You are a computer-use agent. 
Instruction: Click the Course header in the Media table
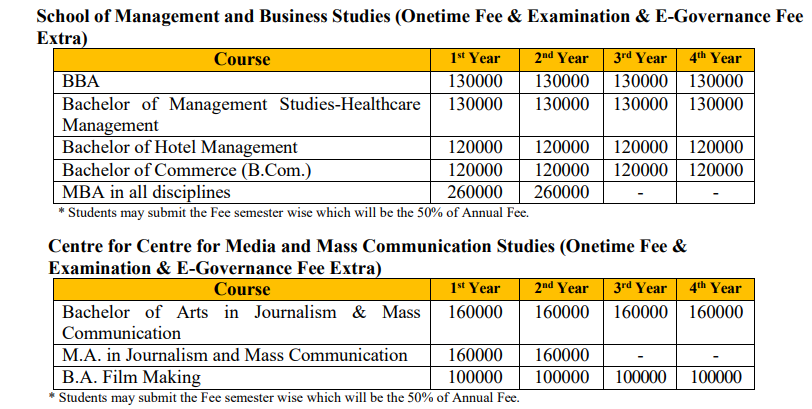coord(242,289)
